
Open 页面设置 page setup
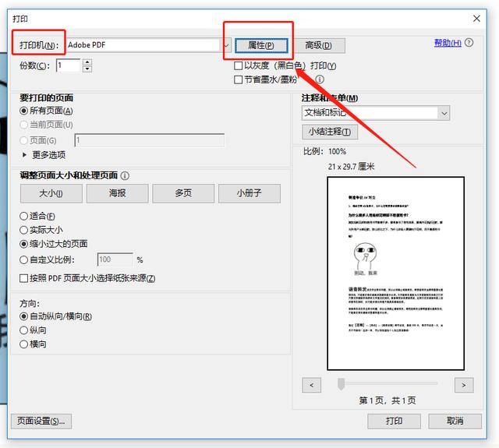41,422
